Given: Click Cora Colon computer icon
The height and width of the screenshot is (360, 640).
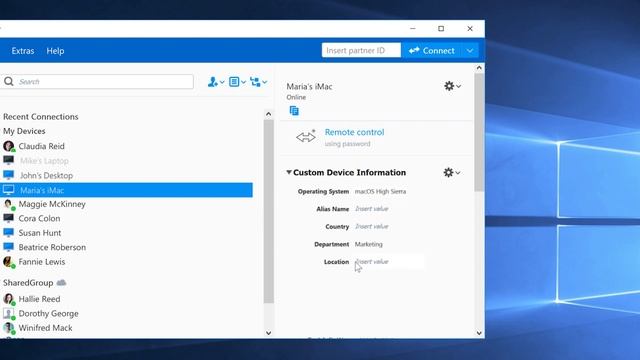Looking at the screenshot, I should tap(9, 218).
